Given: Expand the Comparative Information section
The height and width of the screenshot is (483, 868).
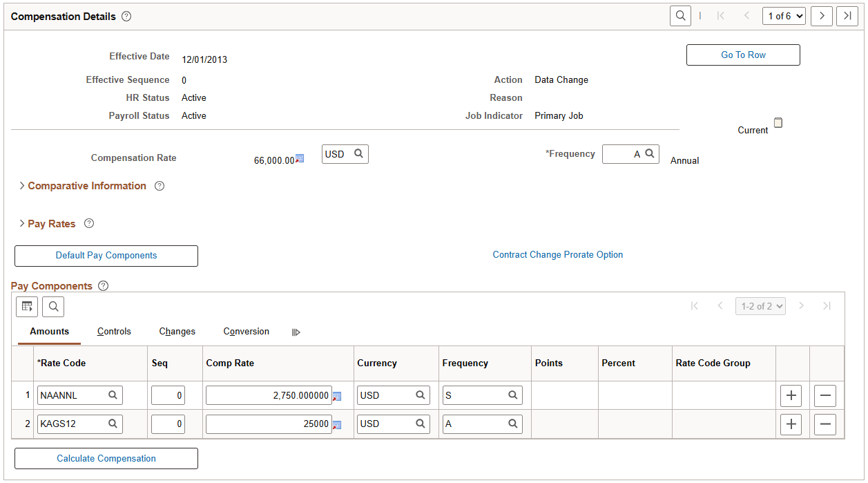Looking at the screenshot, I should 86,185.
